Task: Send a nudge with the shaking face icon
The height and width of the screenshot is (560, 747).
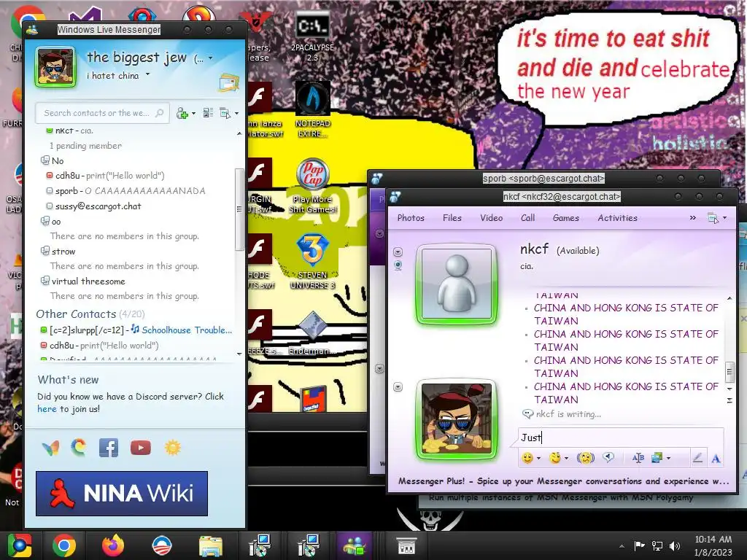Action: click(x=586, y=458)
